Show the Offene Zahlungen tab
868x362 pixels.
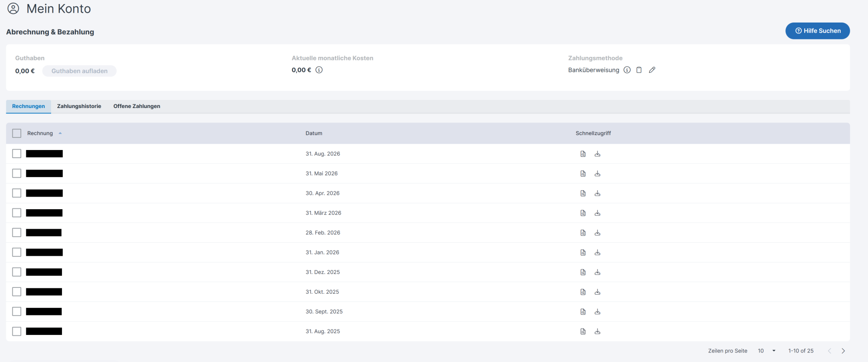click(x=137, y=106)
